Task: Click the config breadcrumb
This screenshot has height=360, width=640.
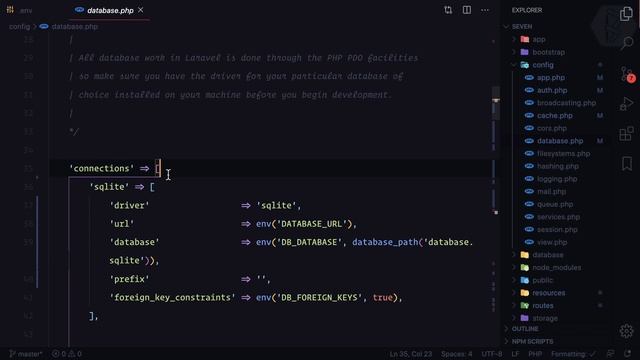Action: tap(20, 27)
